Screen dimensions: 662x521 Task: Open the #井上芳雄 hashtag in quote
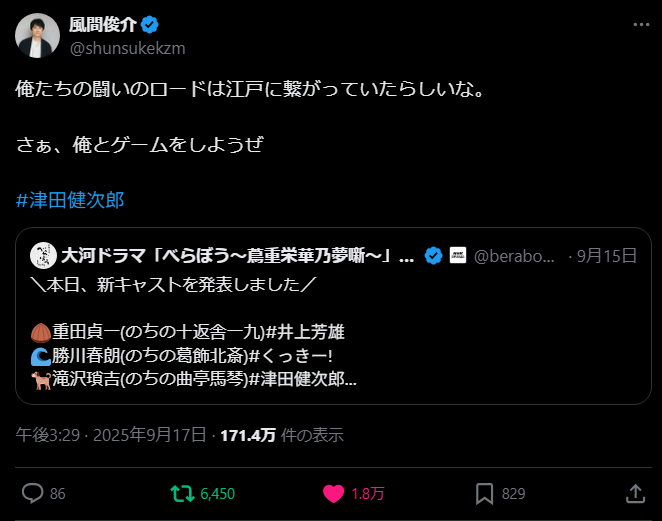(x=306, y=332)
